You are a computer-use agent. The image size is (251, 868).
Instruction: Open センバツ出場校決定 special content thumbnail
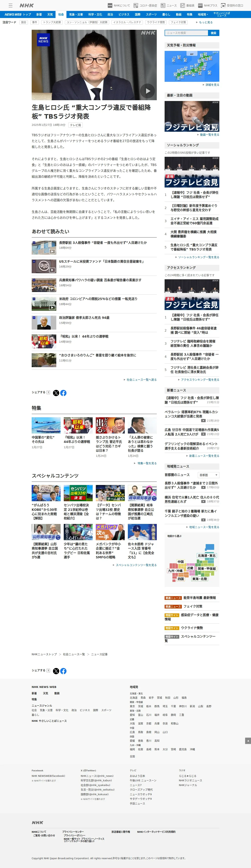coord(78,493)
